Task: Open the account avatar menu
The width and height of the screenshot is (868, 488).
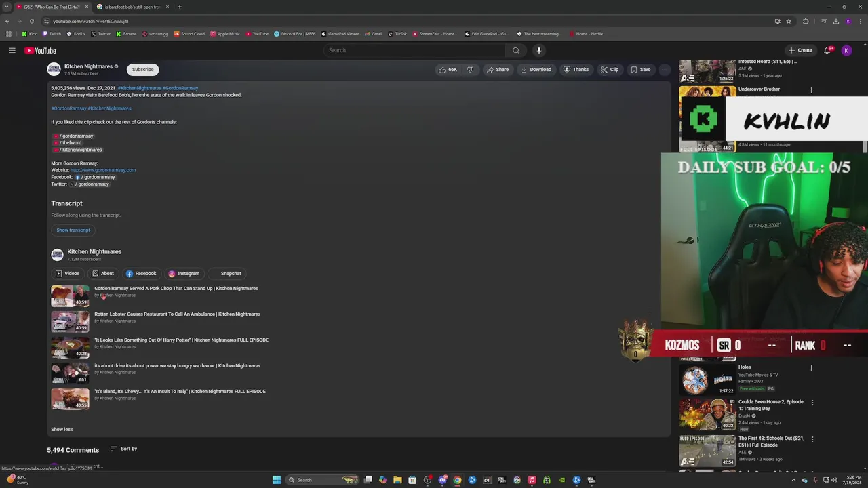Action: coord(846,50)
